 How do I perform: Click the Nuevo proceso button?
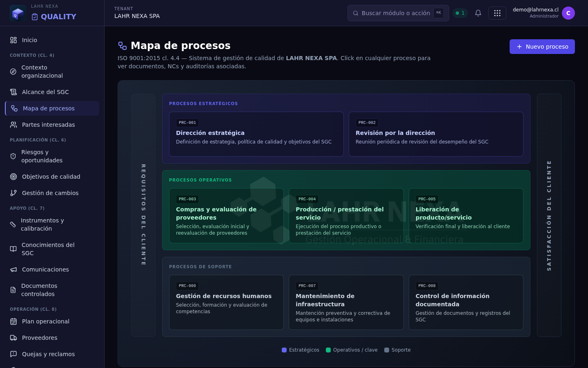pos(542,47)
